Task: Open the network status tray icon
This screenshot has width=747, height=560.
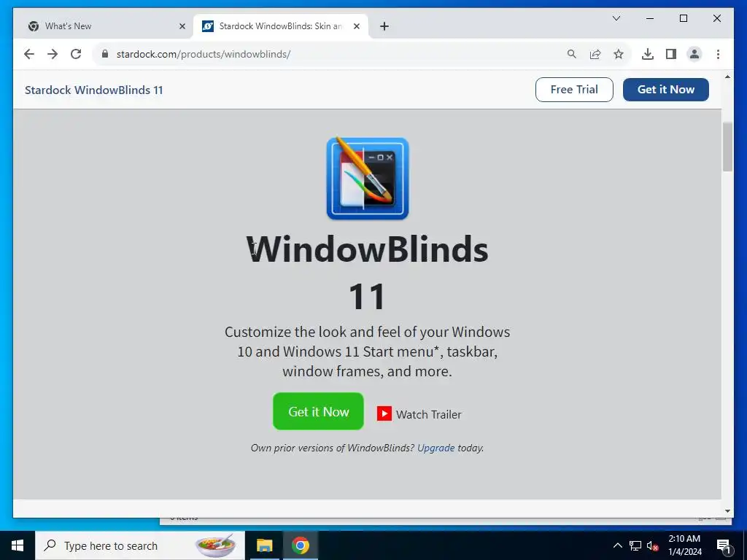Action: [x=635, y=545]
